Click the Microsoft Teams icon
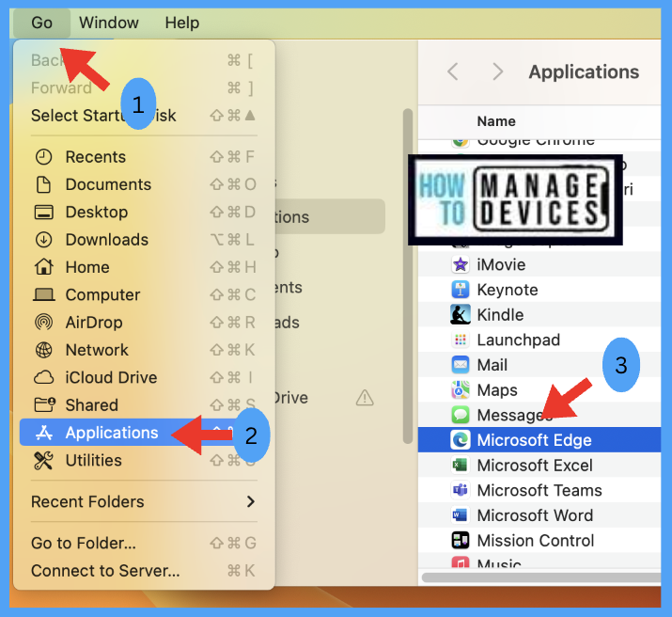The height and width of the screenshot is (617, 672). point(461,490)
